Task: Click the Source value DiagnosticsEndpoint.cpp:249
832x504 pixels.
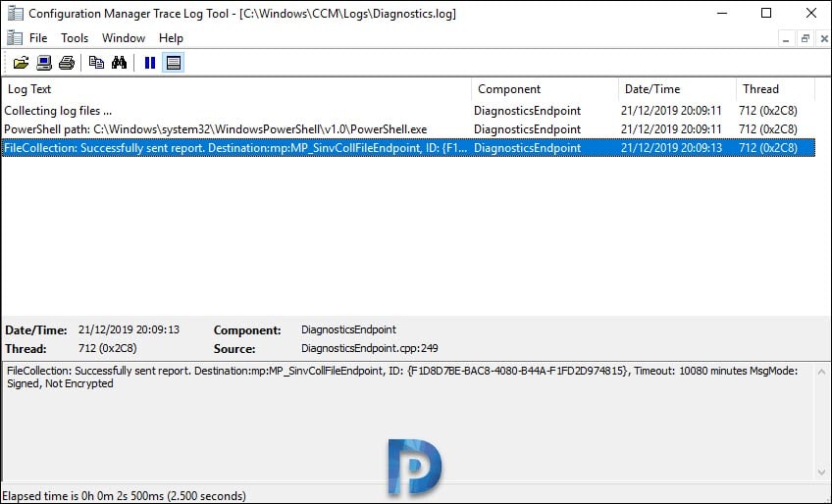Action: [x=369, y=348]
